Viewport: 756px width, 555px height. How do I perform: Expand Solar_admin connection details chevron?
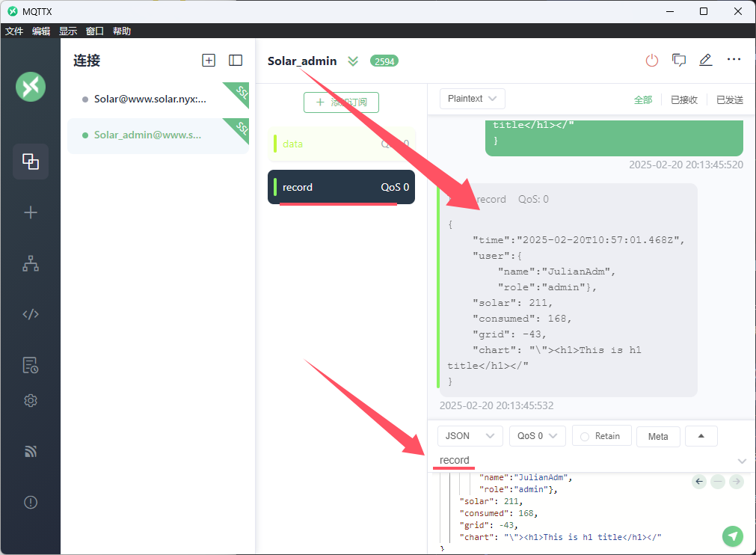click(x=353, y=61)
